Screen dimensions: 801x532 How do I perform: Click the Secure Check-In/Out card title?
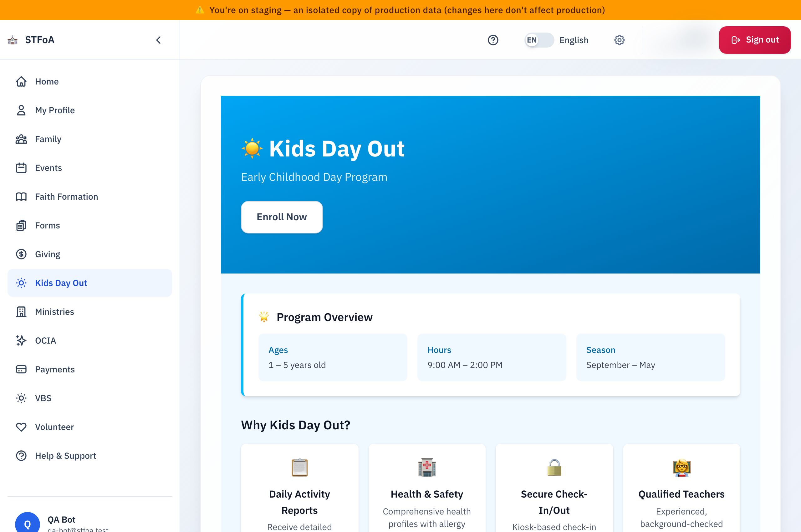tap(554, 503)
